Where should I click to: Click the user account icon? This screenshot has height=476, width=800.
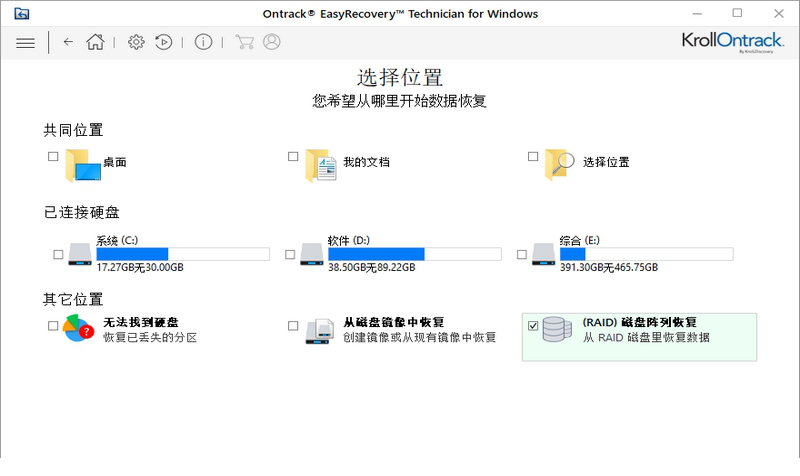[272, 42]
